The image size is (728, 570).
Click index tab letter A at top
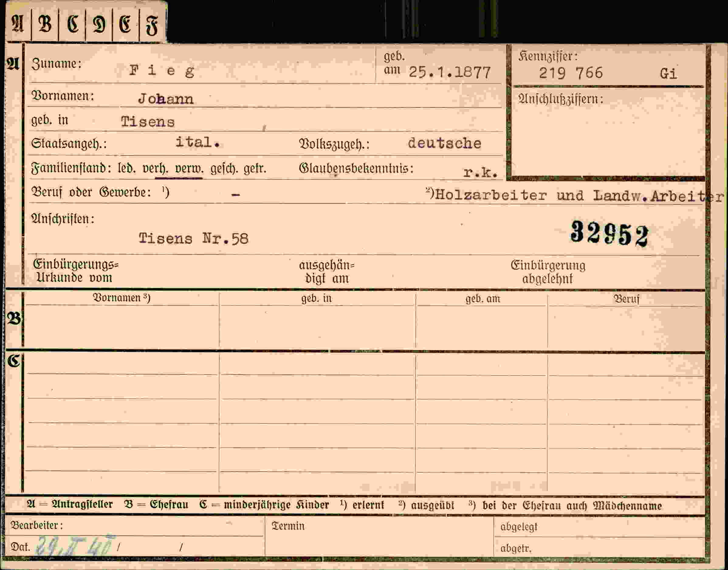[x=18, y=24]
